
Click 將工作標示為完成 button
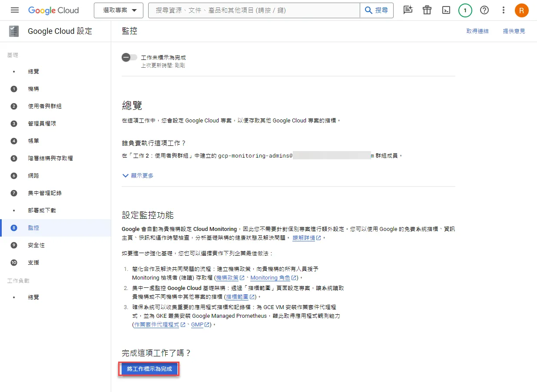(x=149, y=369)
